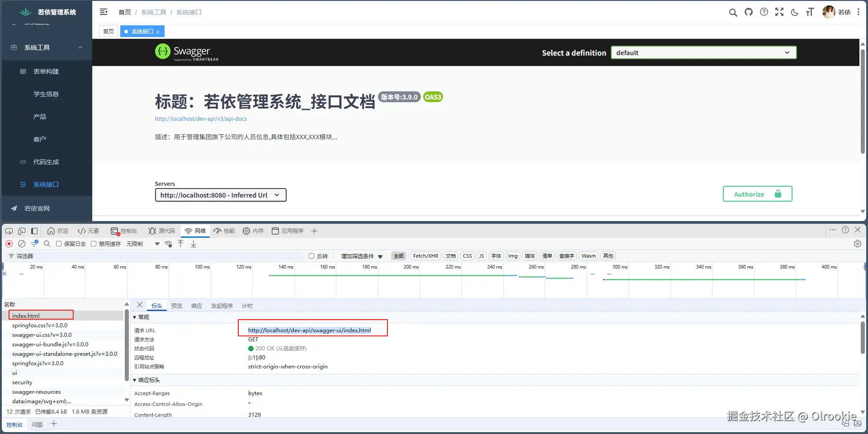
Task: Open 若依官网 in the sidebar
Action: (46, 208)
